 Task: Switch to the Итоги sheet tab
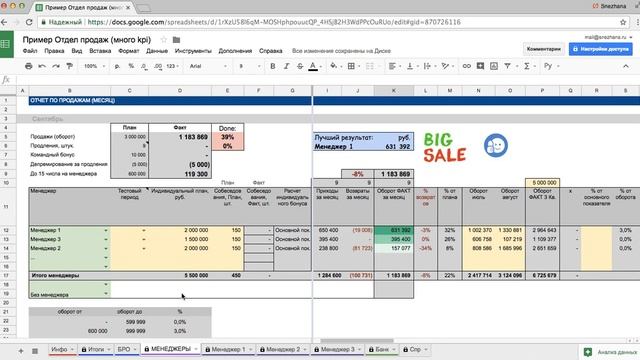click(96, 349)
